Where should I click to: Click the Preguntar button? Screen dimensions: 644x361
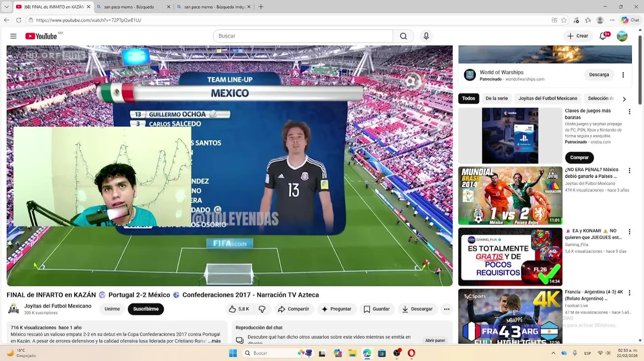[x=337, y=309]
